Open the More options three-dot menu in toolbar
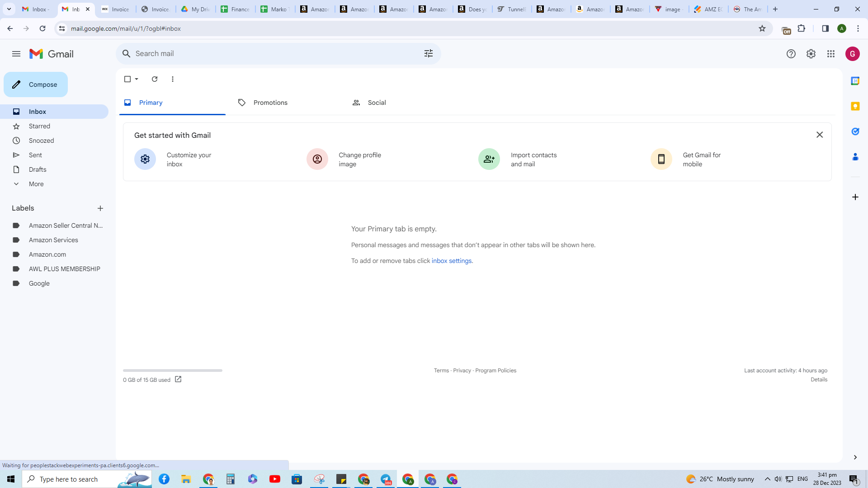Screen dimensions: 868x488 click(x=173, y=79)
